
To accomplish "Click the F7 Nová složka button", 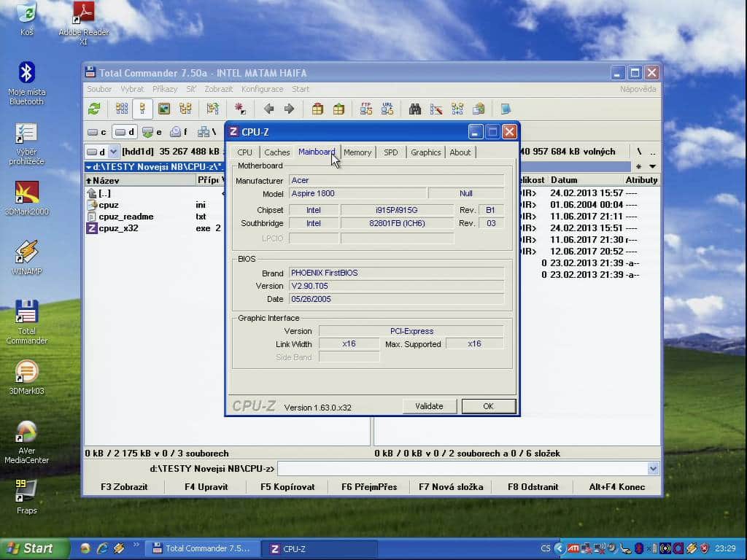I will click(x=451, y=486).
